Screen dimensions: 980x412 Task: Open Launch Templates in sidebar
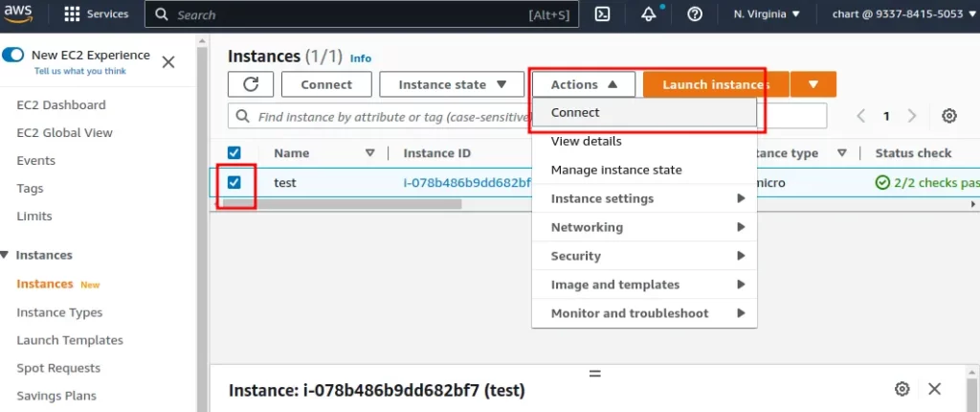(x=70, y=341)
